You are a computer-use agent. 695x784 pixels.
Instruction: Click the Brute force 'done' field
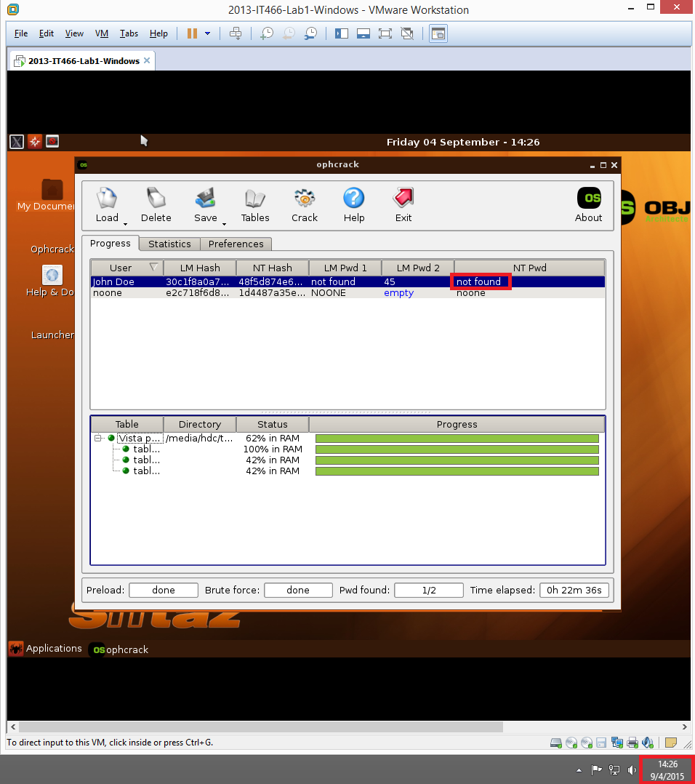tap(298, 590)
